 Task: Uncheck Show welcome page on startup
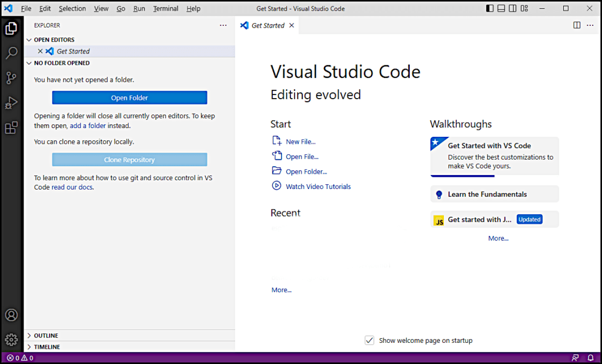[369, 341]
